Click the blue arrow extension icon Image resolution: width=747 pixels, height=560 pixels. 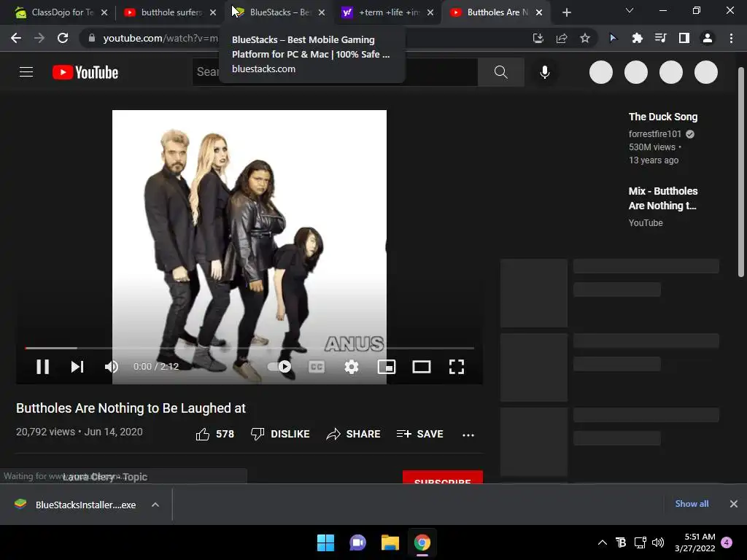pos(613,38)
